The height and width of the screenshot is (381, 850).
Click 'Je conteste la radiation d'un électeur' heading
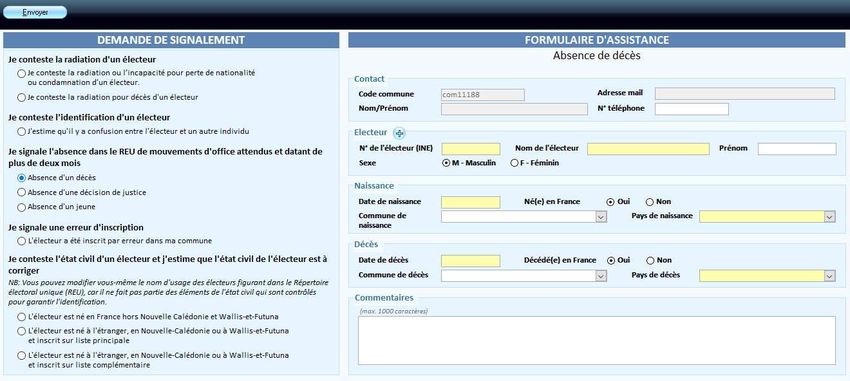(82, 60)
